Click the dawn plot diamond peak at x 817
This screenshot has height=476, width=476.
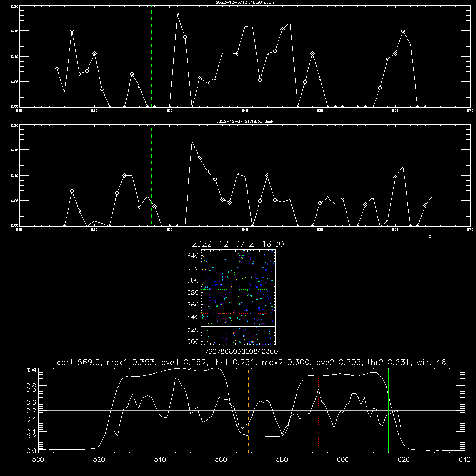[x=72, y=30]
